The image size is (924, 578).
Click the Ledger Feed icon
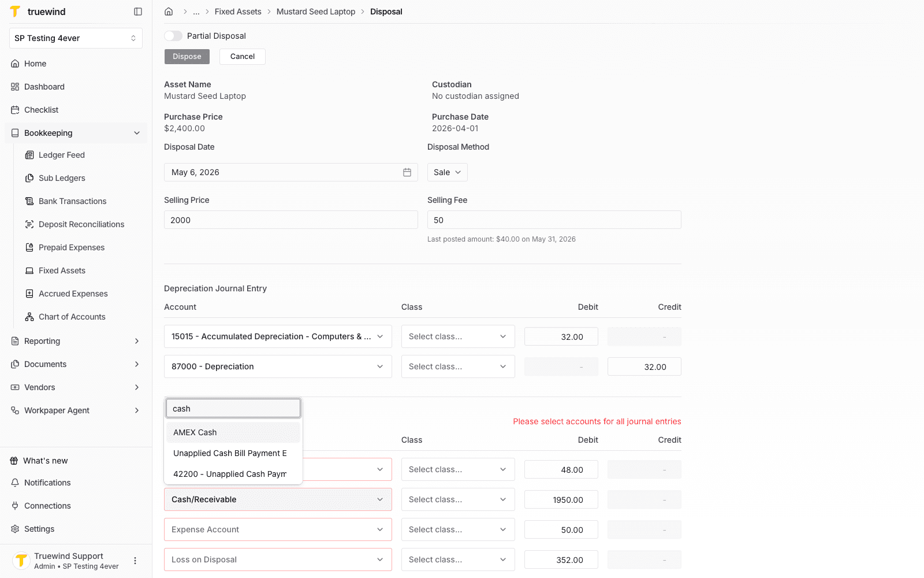coord(29,155)
